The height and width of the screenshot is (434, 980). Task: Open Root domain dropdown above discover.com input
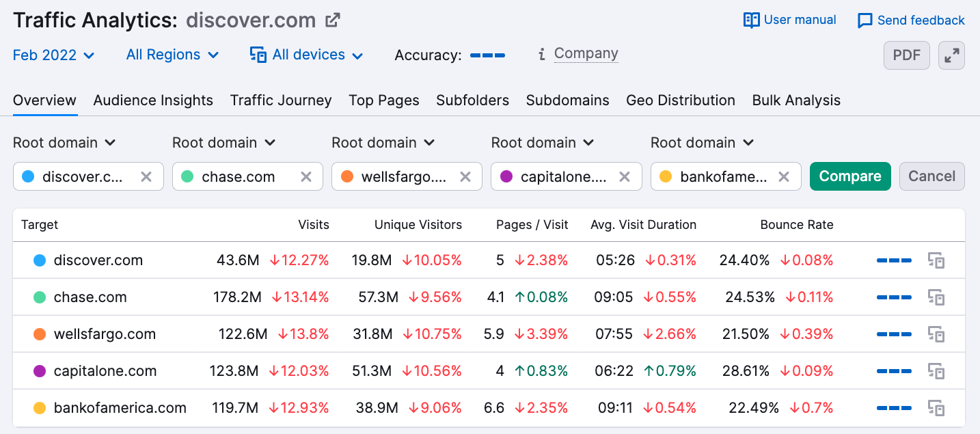point(65,143)
